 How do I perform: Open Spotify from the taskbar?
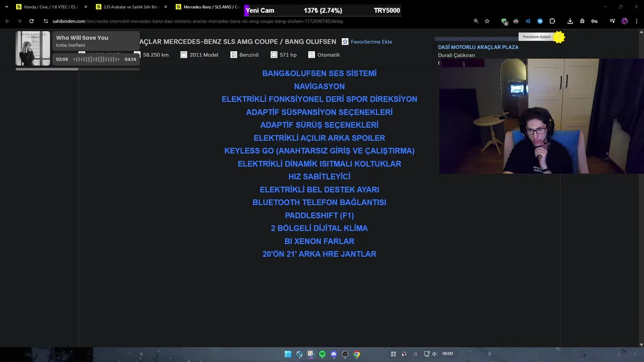click(322, 354)
